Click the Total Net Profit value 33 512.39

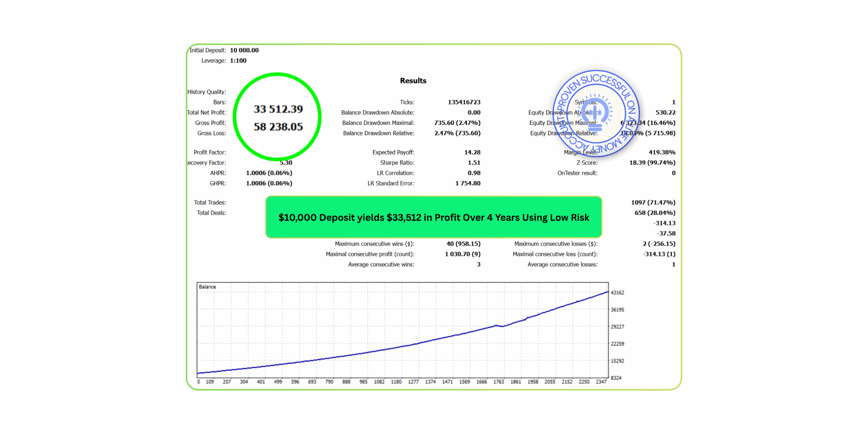point(278,109)
